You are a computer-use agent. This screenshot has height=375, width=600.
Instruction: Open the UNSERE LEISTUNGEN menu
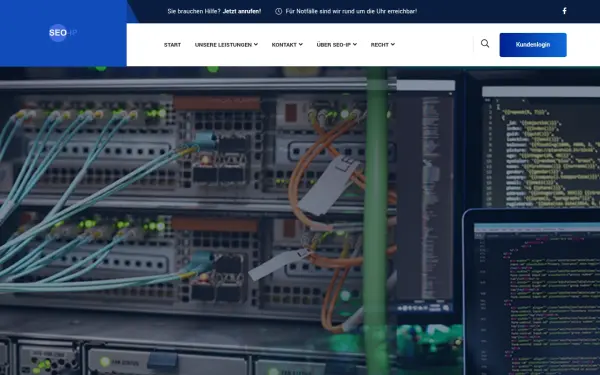[226, 45]
